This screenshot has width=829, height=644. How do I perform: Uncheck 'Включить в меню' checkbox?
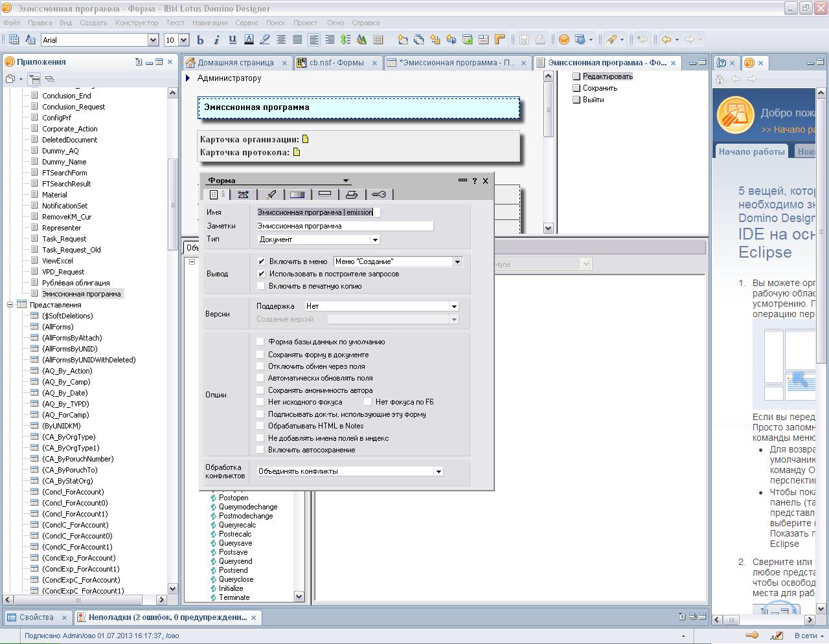[262, 261]
